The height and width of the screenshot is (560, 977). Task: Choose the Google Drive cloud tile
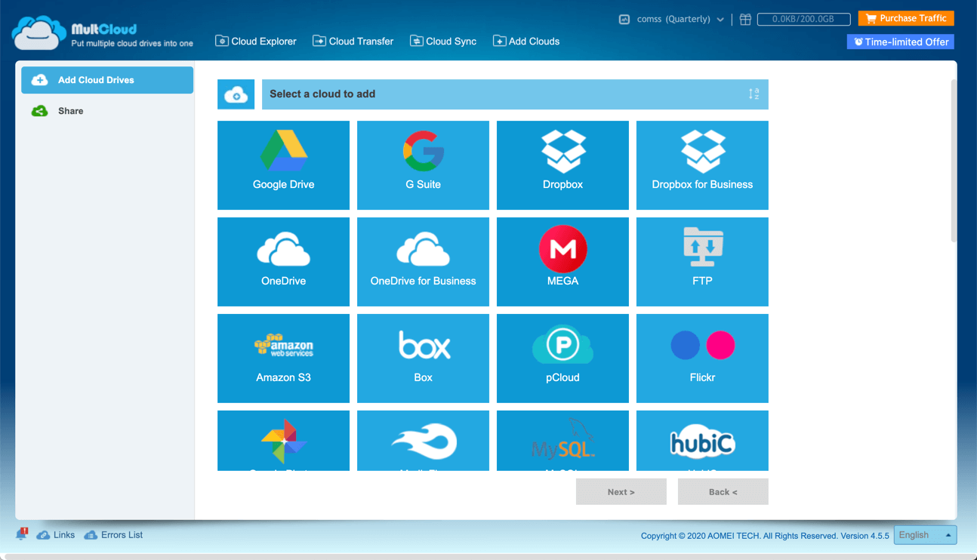click(283, 165)
